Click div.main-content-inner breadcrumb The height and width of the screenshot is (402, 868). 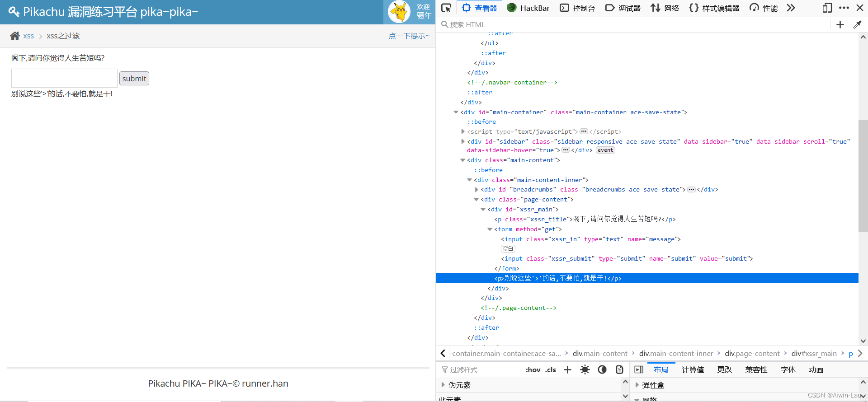tap(676, 353)
